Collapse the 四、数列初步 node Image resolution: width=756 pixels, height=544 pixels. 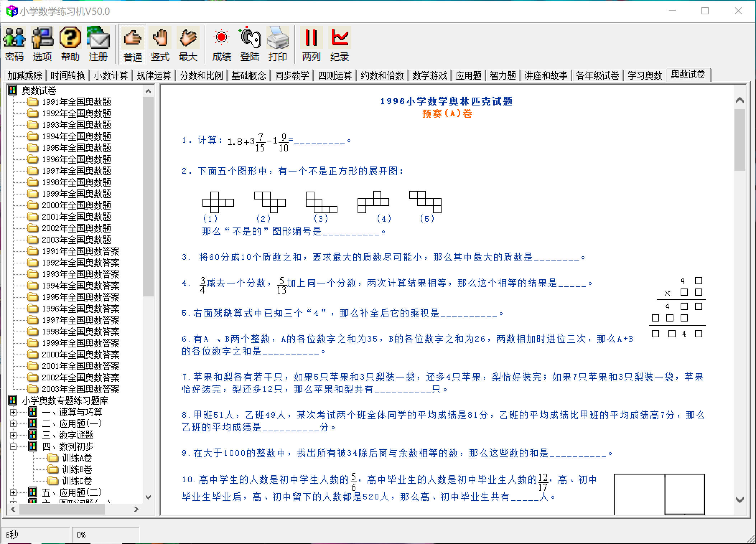tap(13, 446)
